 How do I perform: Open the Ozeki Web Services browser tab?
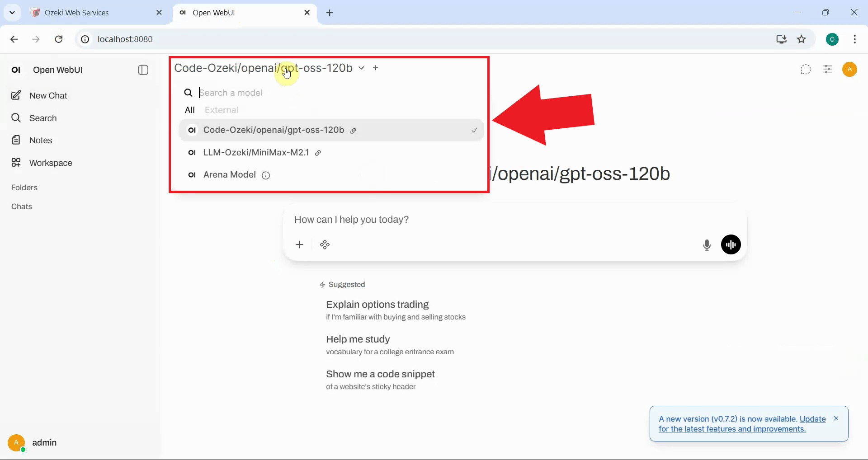click(x=77, y=13)
